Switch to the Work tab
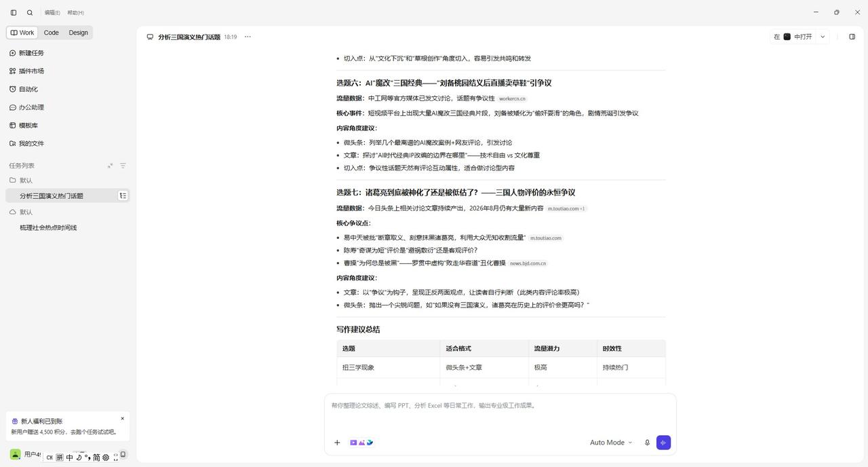The width and height of the screenshot is (868, 467). click(22, 33)
